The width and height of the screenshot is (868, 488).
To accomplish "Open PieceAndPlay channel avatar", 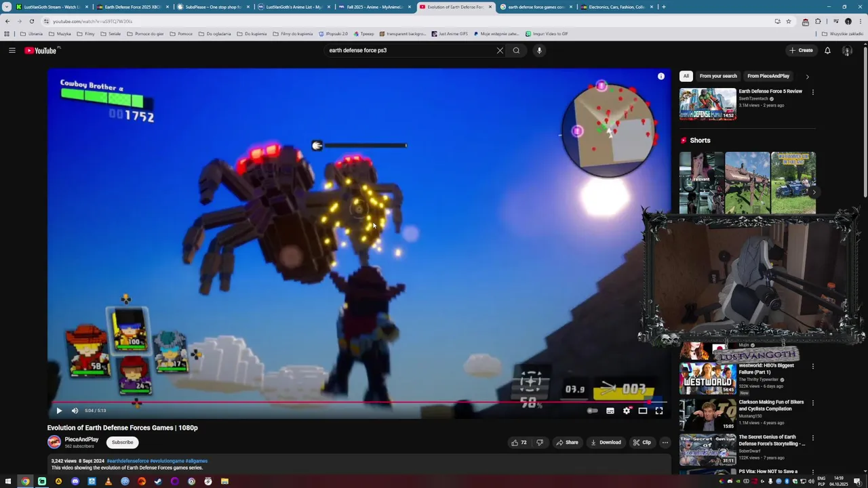I will [x=54, y=443].
